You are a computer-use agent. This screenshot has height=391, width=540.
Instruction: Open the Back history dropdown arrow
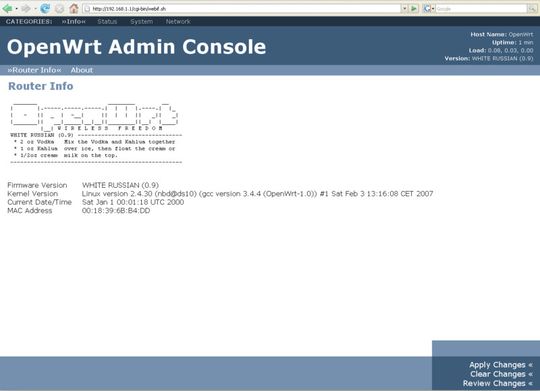point(16,9)
